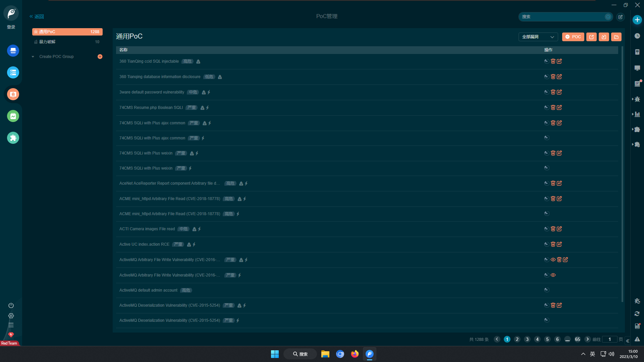Delete the 360 TianQing ccid SQL injectable PoC

tap(553, 61)
